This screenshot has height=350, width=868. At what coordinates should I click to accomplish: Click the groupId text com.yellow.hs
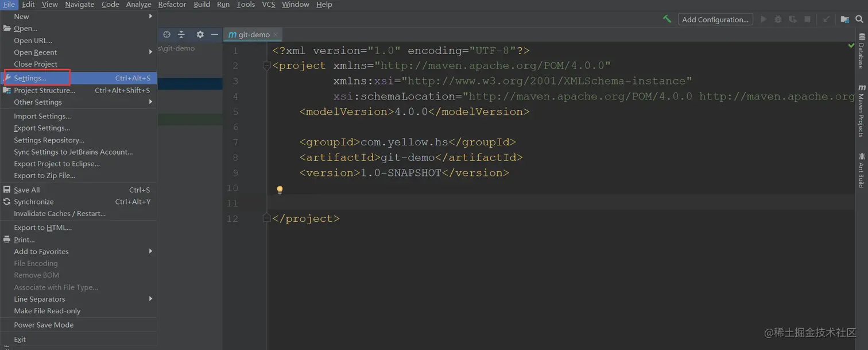[x=404, y=142]
